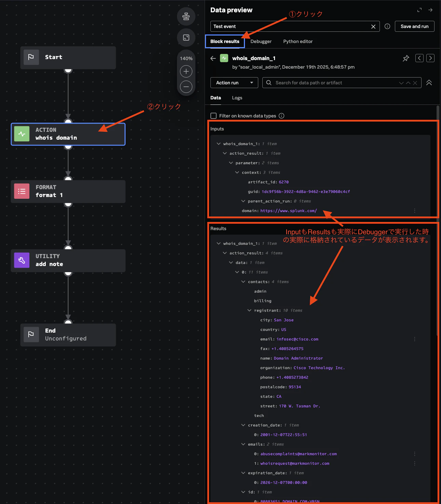
Task: Zoom out with the minus button
Action: [x=186, y=87]
